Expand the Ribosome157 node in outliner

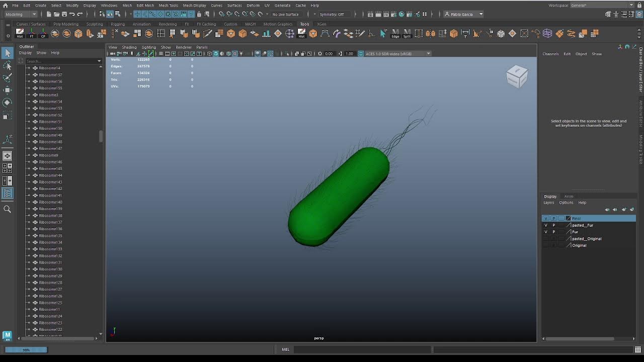pyautogui.click(x=28, y=75)
